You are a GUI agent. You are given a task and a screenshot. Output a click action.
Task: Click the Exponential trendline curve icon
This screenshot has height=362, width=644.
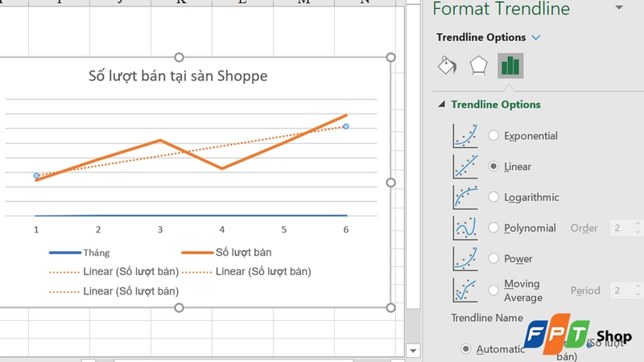point(465,135)
